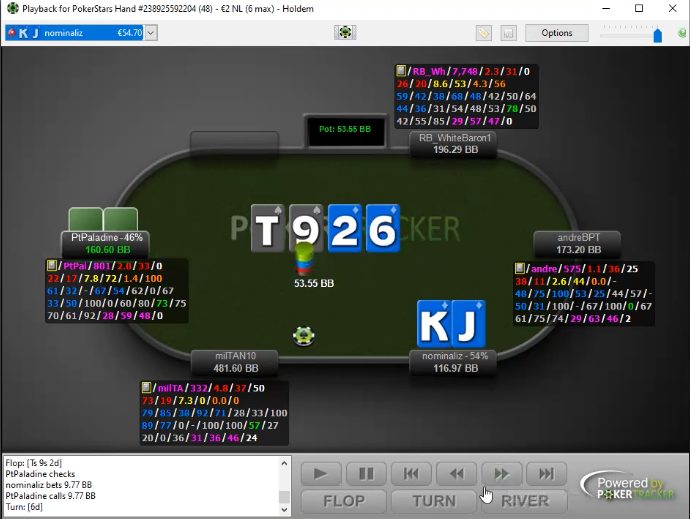This screenshot has width=690, height=519.
Task: Click the pot chip stack
Action: (305, 259)
